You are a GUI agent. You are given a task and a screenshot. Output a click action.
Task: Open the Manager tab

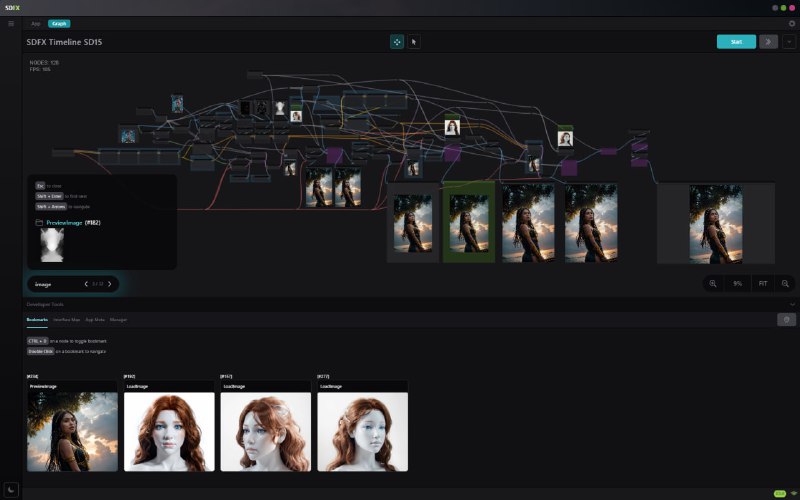coord(118,320)
